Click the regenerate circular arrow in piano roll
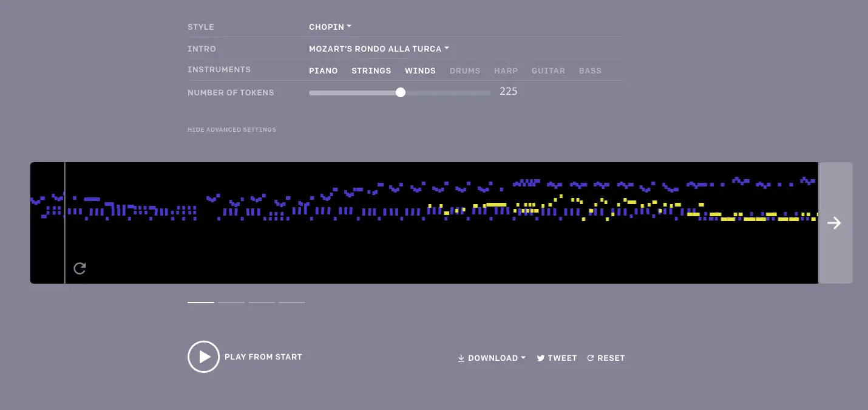This screenshot has height=410, width=868. (x=80, y=268)
